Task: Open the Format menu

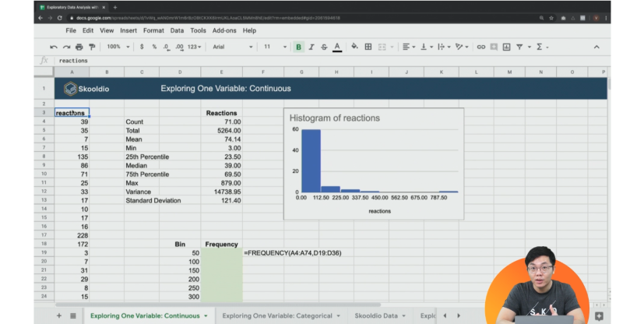Action: coord(153,30)
